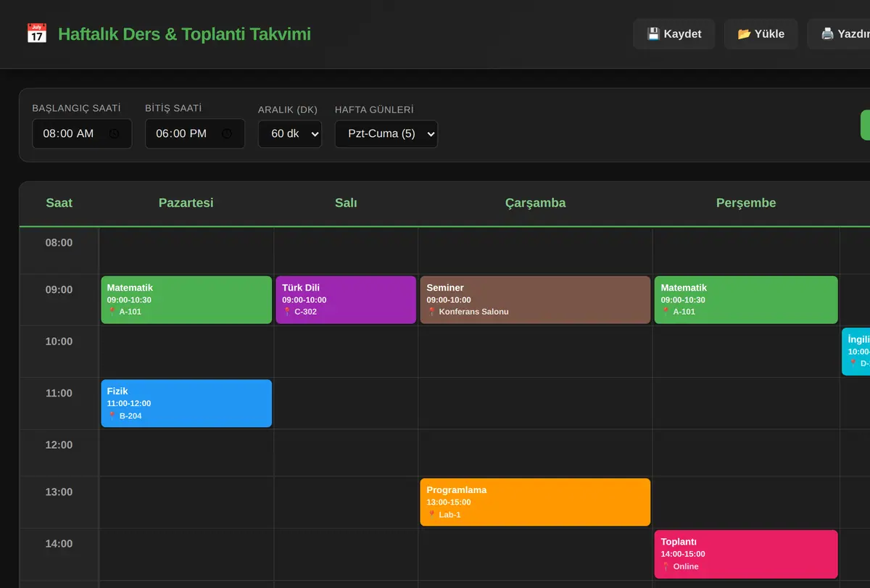Screen dimensions: 870x588
Task: Expand the Hafta Günleri dropdown
Action: point(386,134)
